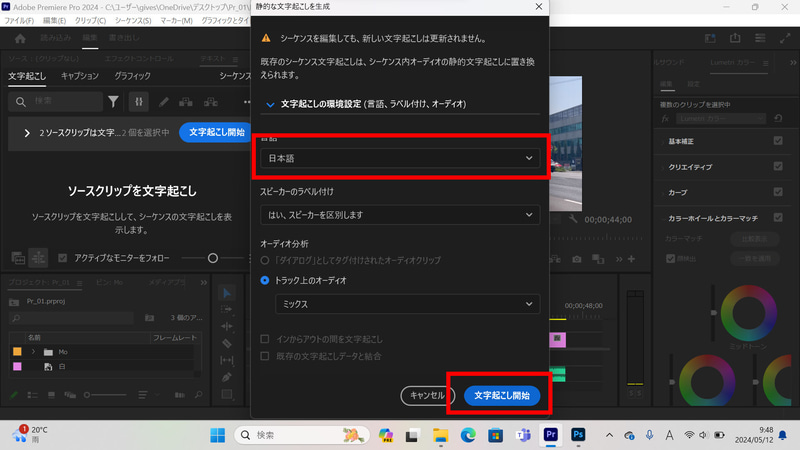Open the ミックス audio track dropdown
Image resolution: width=800 pixels, height=450 pixels.
[x=407, y=304]
